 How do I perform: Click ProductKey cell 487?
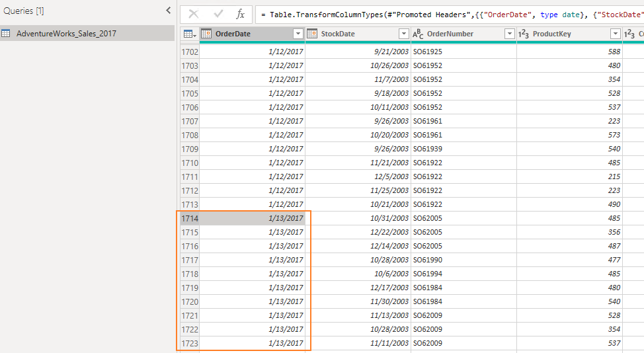[x=570, y=247]
